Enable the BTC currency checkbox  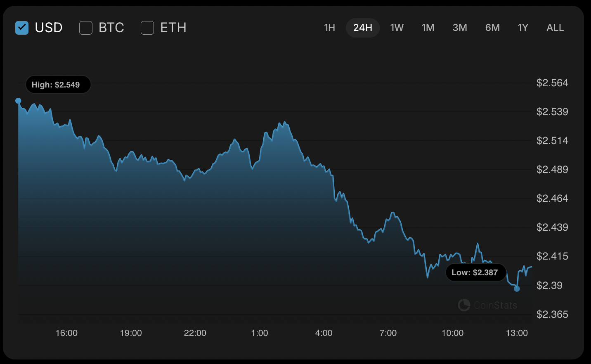(86, 28)
